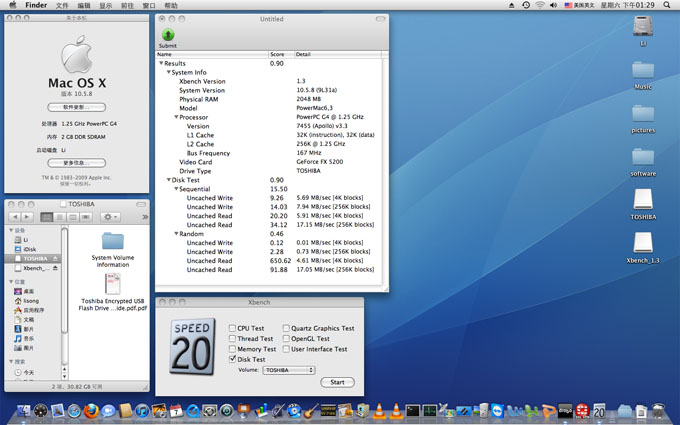The height and width of the screenshot is (425, 680).
Task: Collapse the System Info section
Action: coord(169,72)
